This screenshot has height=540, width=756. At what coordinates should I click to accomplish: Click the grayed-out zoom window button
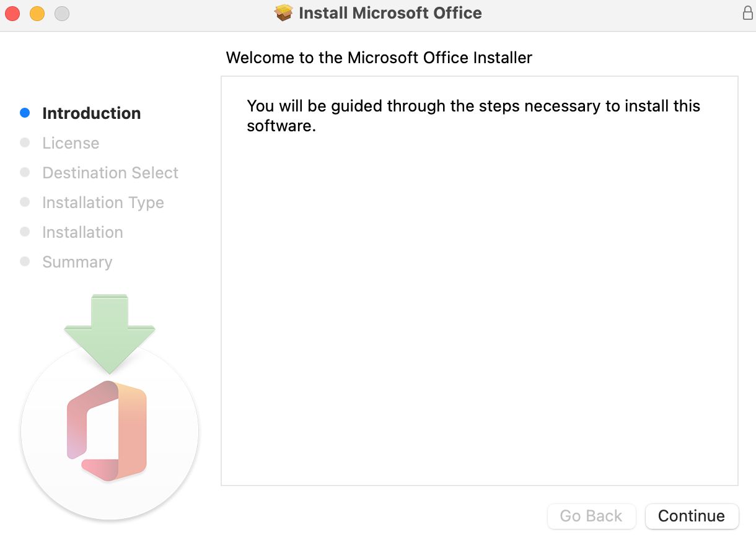coord(62,13)
